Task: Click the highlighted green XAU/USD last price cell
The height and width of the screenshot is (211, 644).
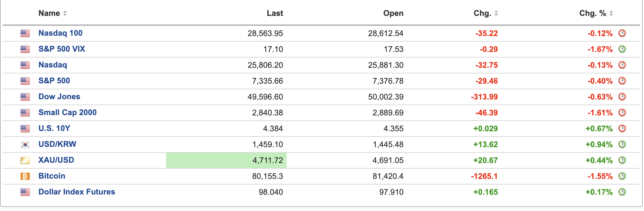Action: coord(226,160)
